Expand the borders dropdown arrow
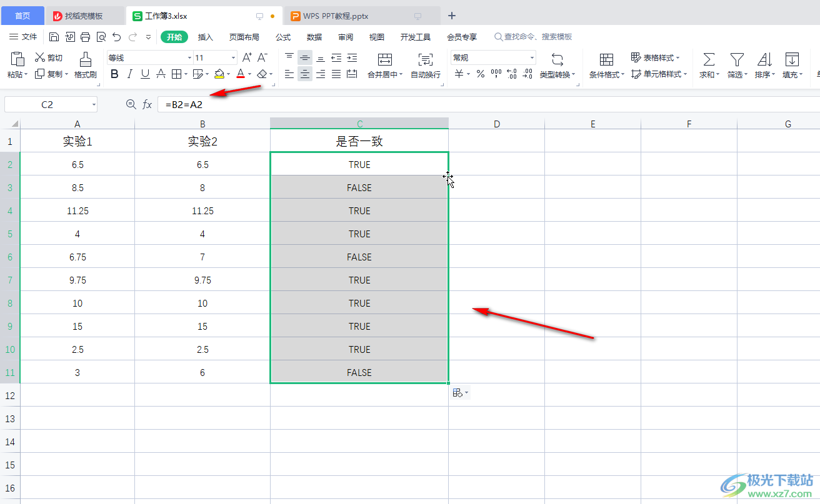This screenshot has height=504, width=820. click(x=187, y=75)
